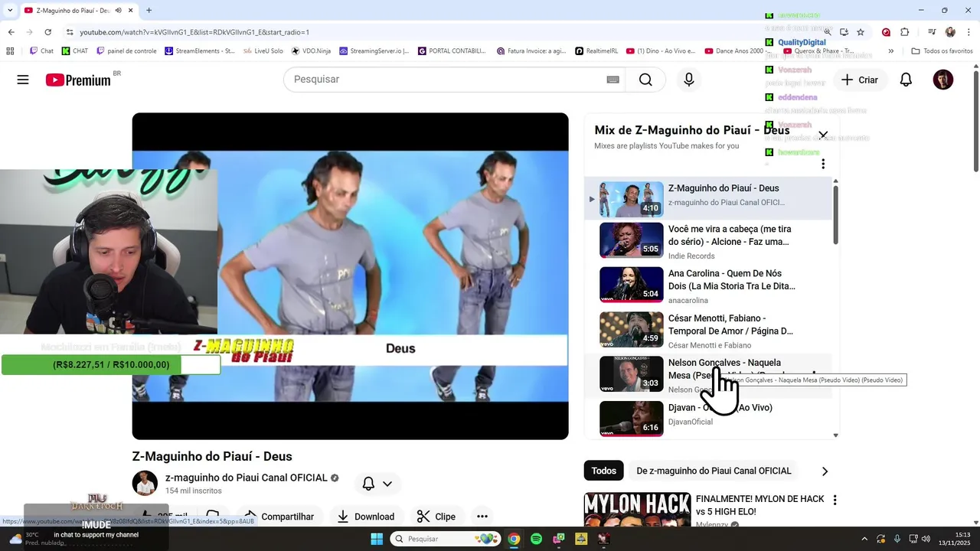Open Chrome media controls icon
This screenshot has height=551, width=980.
[932, 32]
